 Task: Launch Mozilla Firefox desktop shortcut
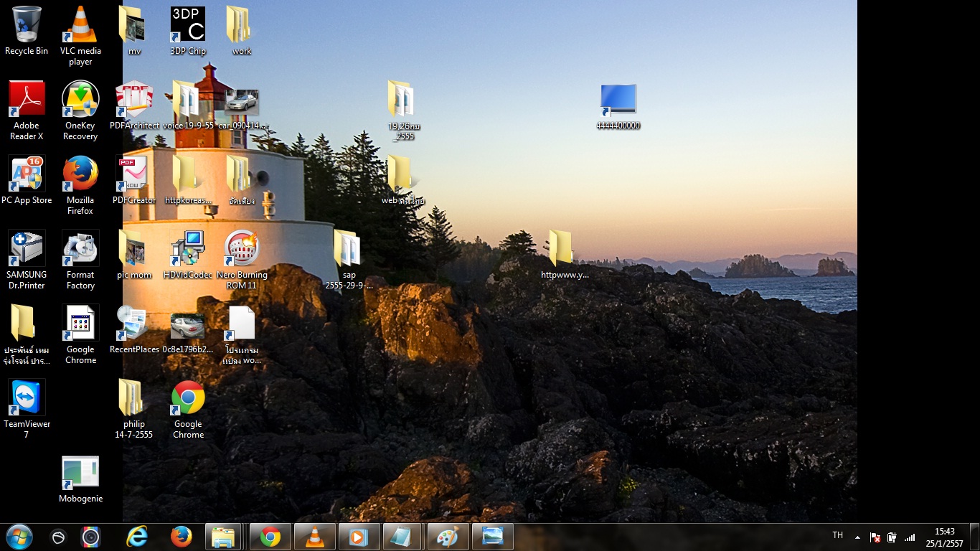pos(80,184)
